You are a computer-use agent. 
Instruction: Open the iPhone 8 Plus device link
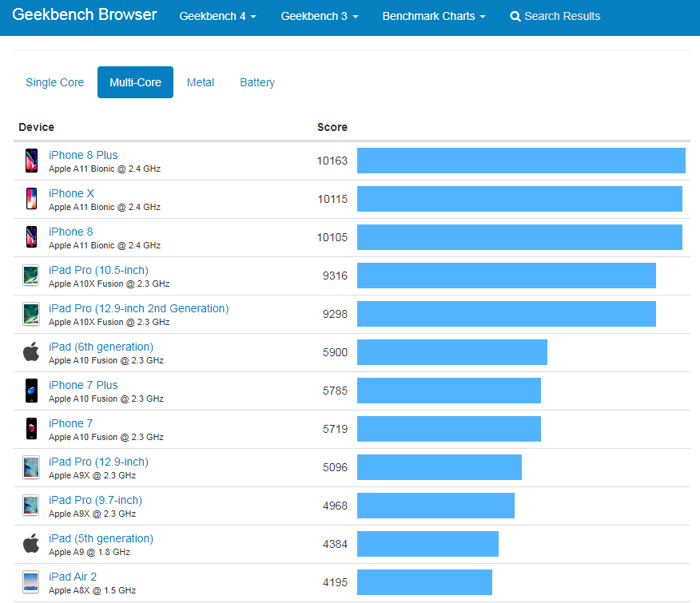coord(83,155)
